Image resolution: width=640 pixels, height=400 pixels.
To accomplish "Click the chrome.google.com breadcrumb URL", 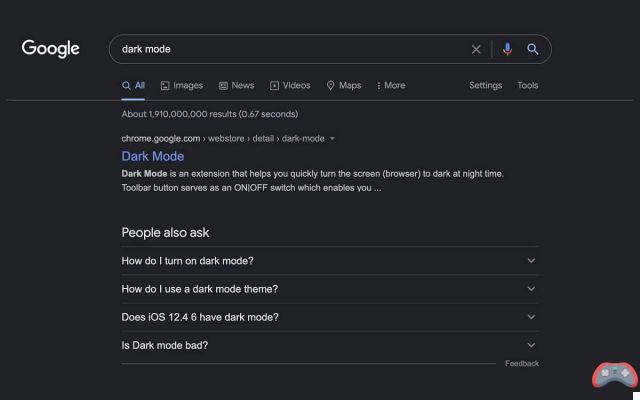I will click(223, 139).
